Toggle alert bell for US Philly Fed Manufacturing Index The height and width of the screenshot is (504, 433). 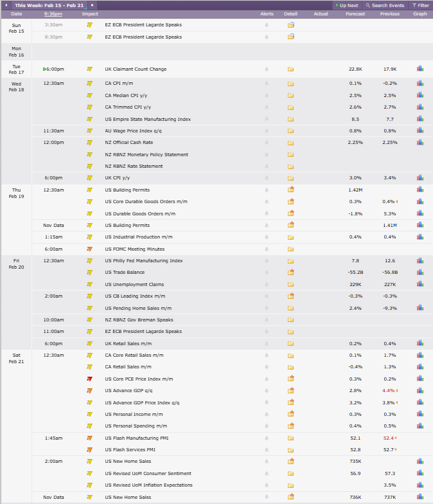pos(267,261)
